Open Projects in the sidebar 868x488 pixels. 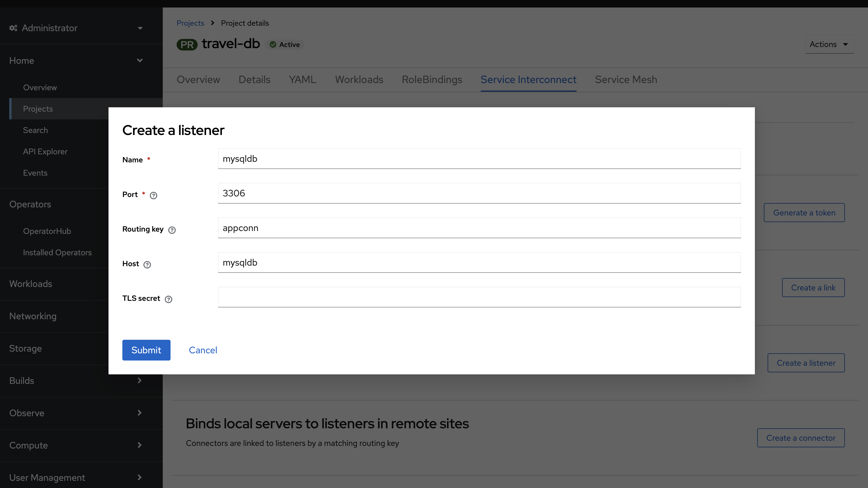(x=38, y=109)
